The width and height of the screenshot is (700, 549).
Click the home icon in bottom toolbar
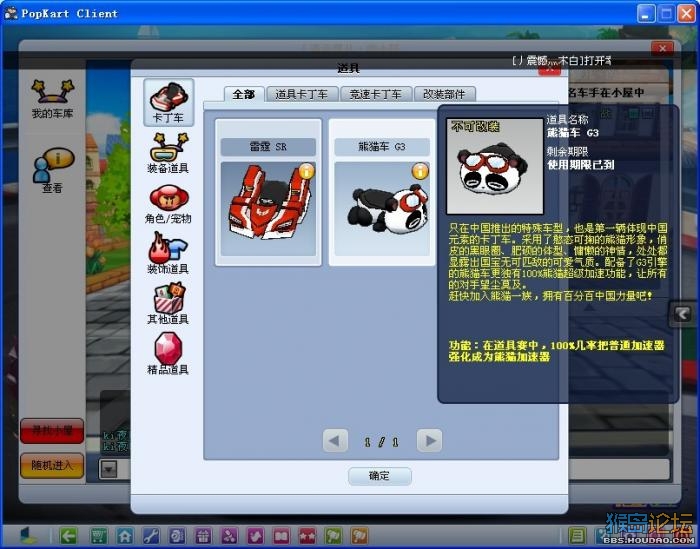(x=125, y=535)
